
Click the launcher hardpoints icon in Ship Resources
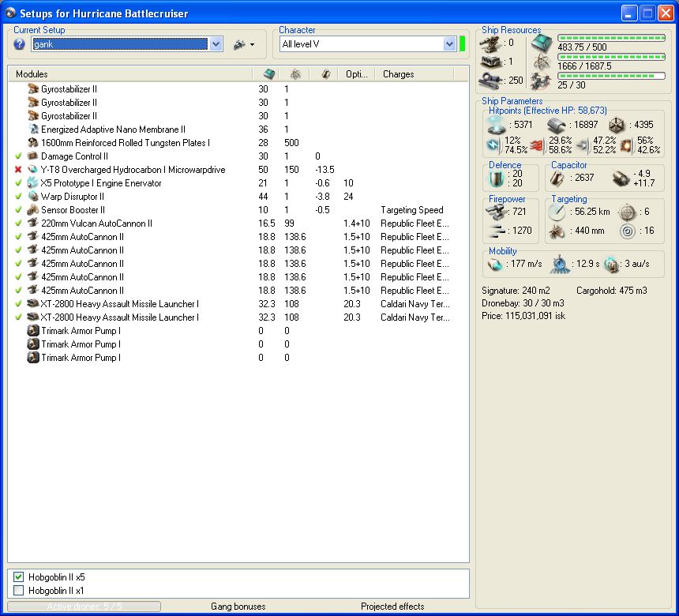[x=491, y=62]
